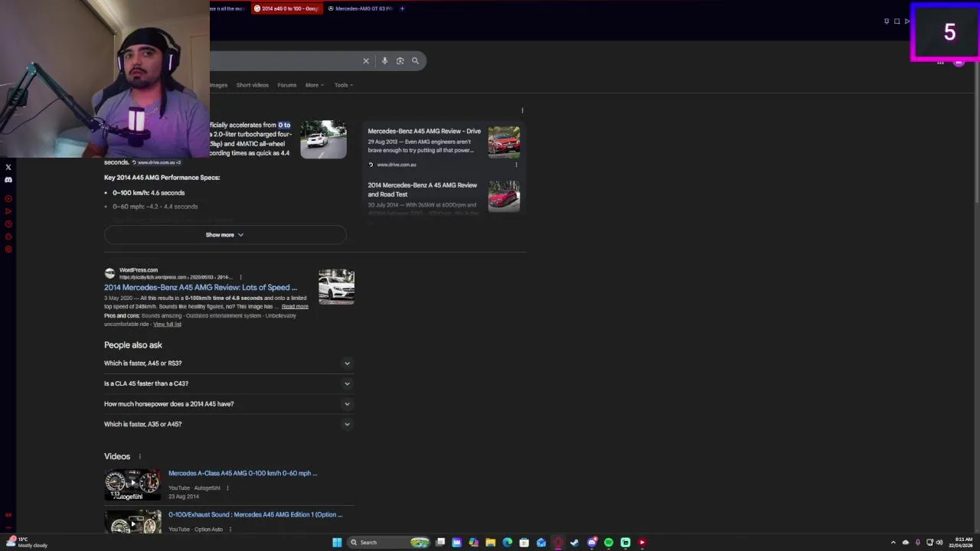The image size is (980, 551).
Task: Open the Tools search dropdown
Action: click(x=344, y=85)
